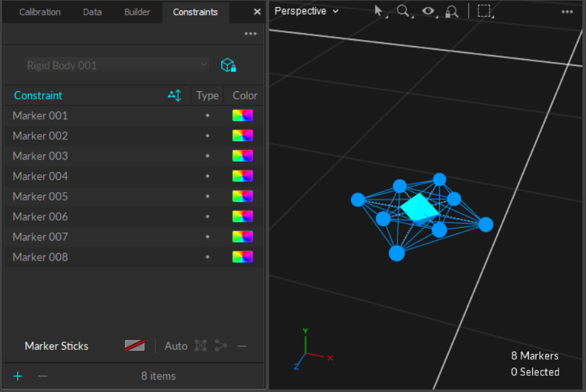Click the chain-connect marker sticks icon
Image resolution: width=586 pixels, height=392 pixels.
coord(221,346)
